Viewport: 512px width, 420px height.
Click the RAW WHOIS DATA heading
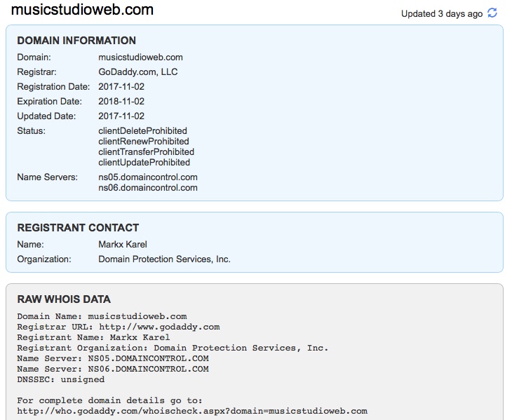click(x=64, y=299)
